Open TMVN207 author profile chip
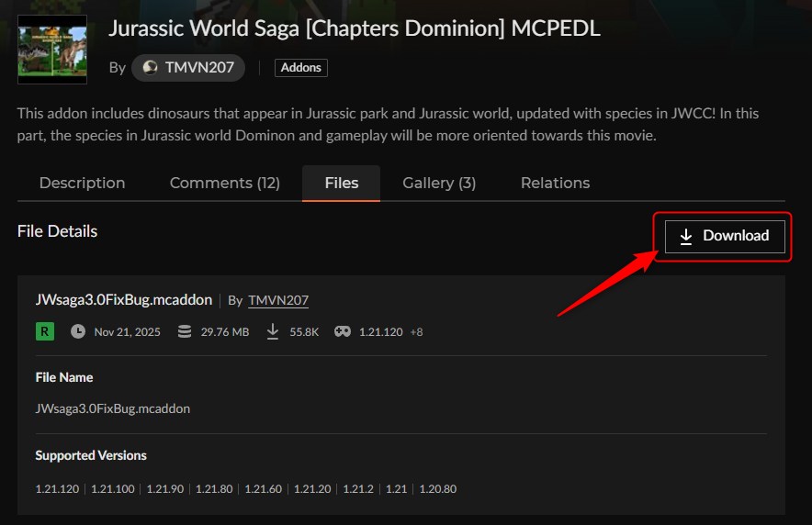The width and height of the screenshot is (812, 525). coord(188,68)
